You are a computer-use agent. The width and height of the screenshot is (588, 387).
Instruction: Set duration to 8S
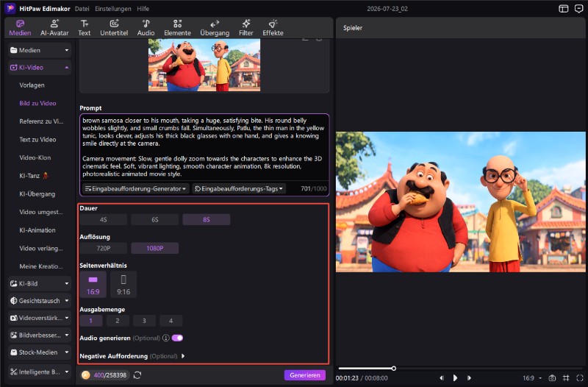point(207,219)
